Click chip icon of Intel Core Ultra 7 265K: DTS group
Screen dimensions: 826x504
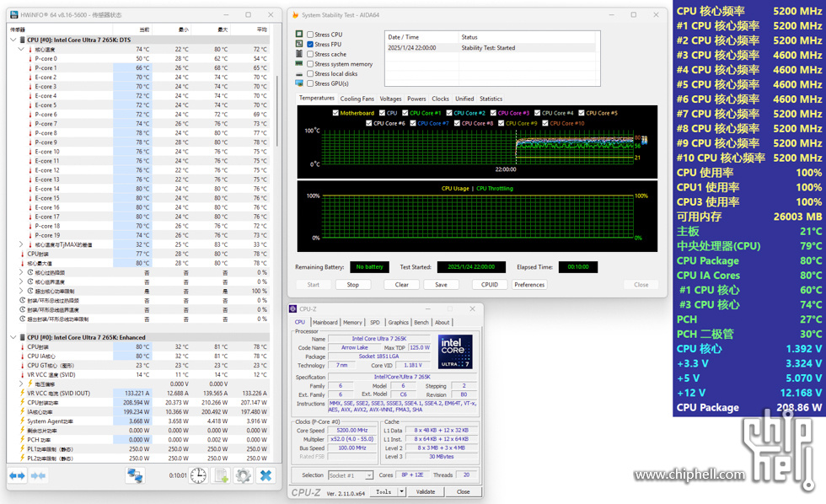22,40
